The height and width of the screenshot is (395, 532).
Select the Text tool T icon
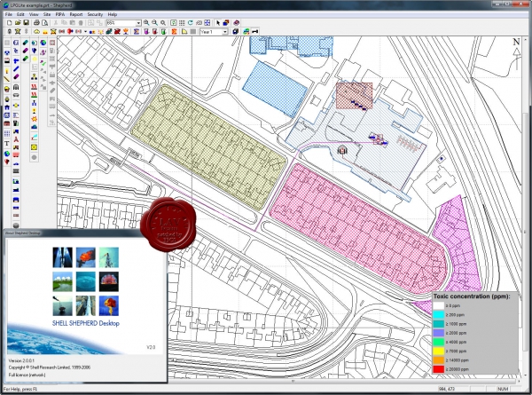(7, 144)
